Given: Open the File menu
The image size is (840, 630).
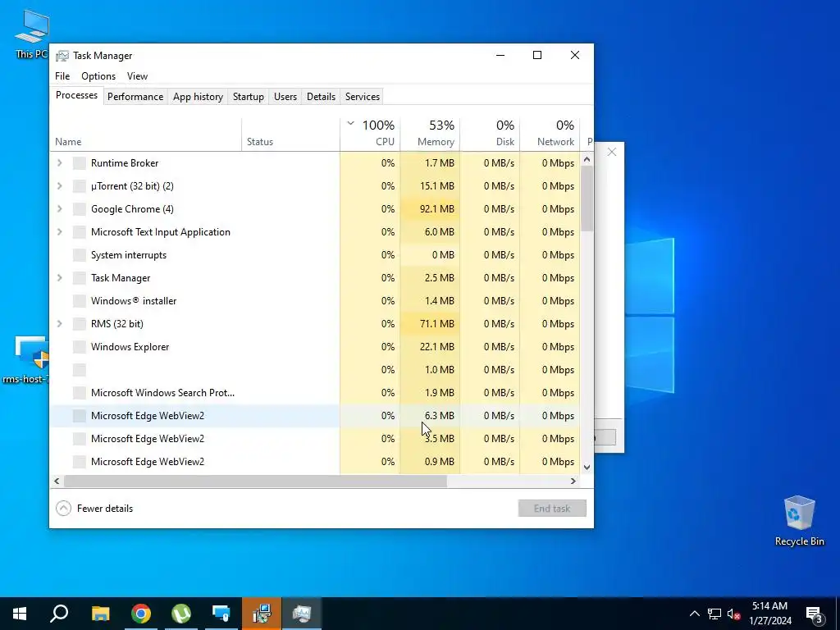Looking at the screenshot, I should [62, 76].
